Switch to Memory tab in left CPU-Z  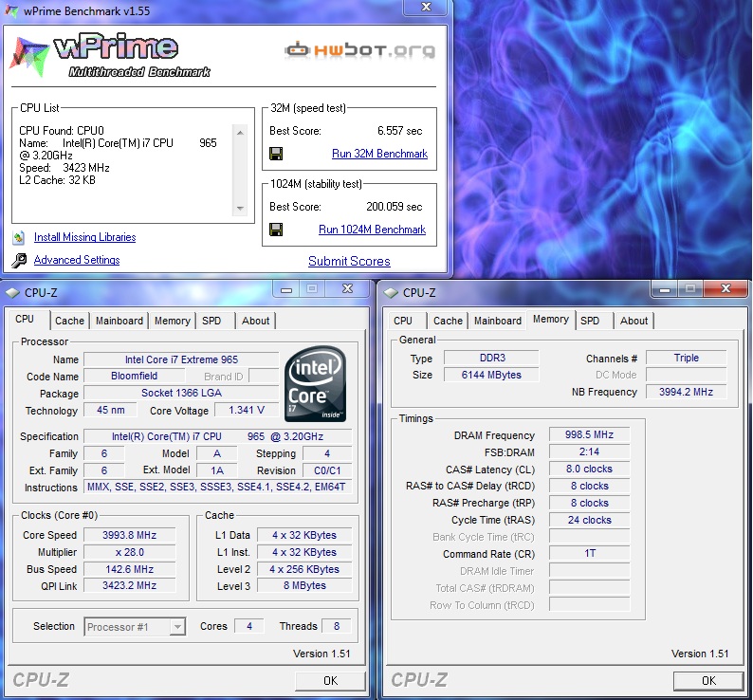[173, 321]
